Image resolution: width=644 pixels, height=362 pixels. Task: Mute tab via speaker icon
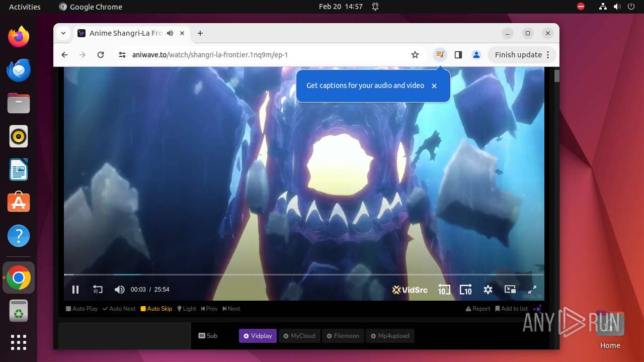(x=170, y=33)
